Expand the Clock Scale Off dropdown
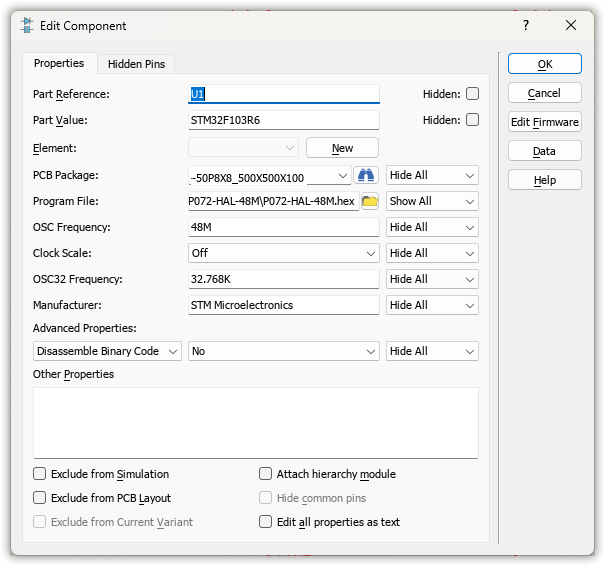Image resolution: width=605 pixels, height=566 pixels. point(284,253)
